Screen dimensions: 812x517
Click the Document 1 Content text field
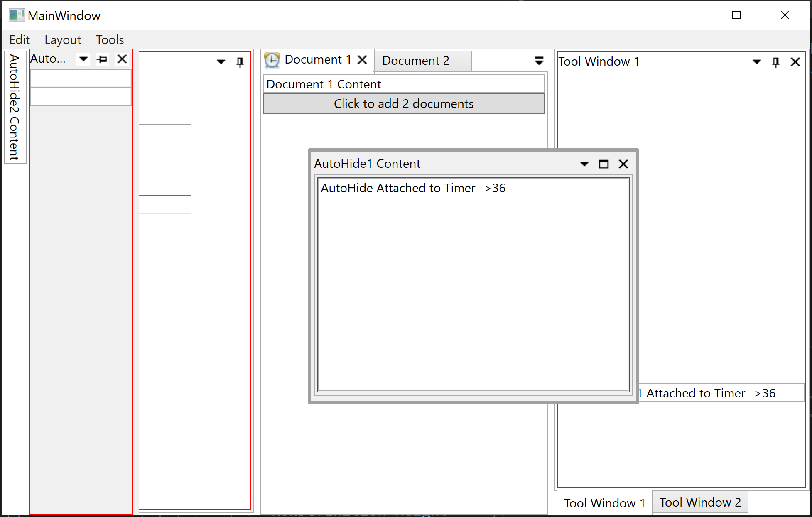coord(404,84)
